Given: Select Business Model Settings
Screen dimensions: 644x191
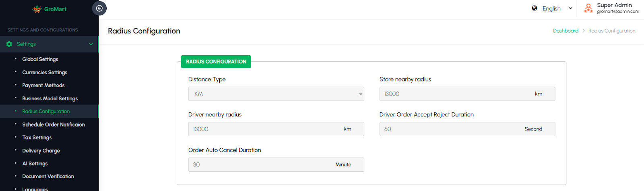Looking at the screenshot, I should click(50, 98).
